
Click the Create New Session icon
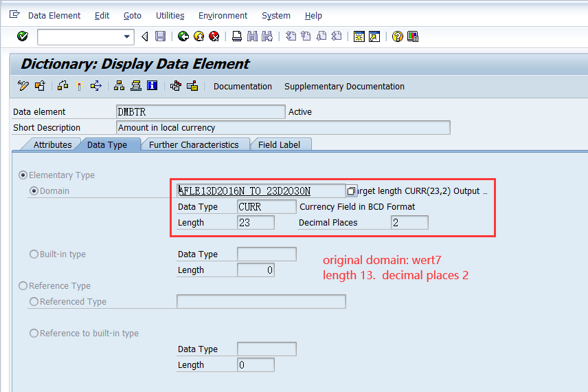(x=359, y=36)
